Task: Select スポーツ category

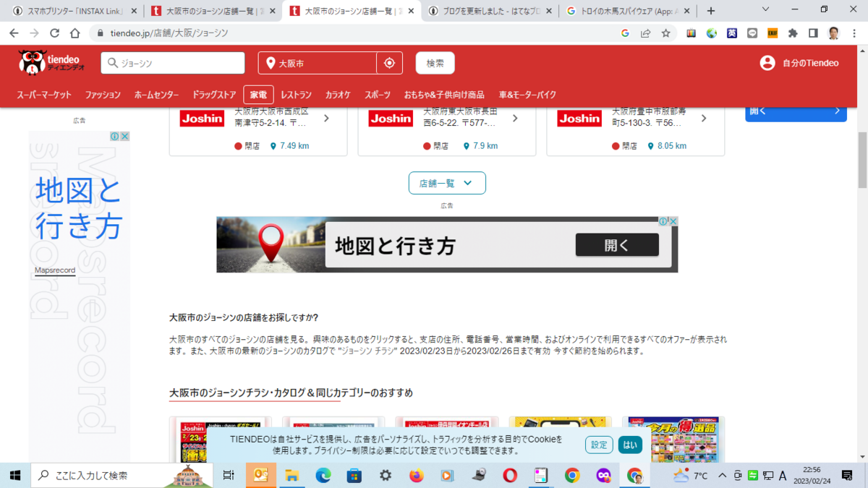Action: pyautogui.click(x=378, y=95)
